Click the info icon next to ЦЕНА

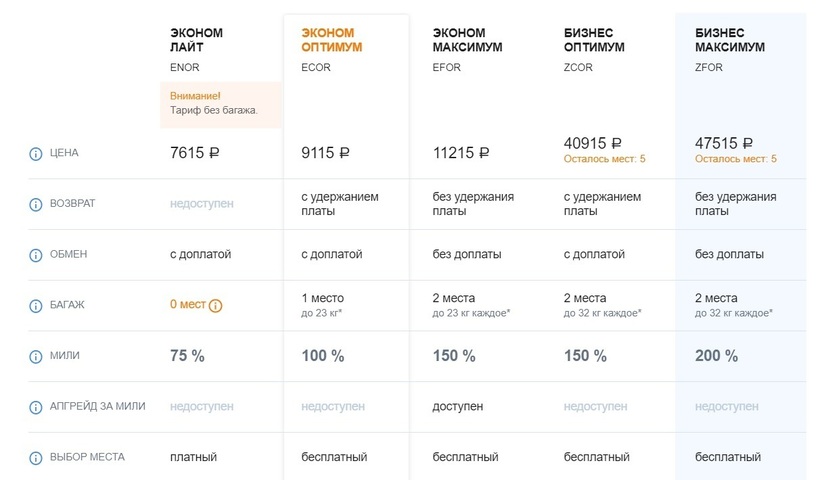click(35, 154)
